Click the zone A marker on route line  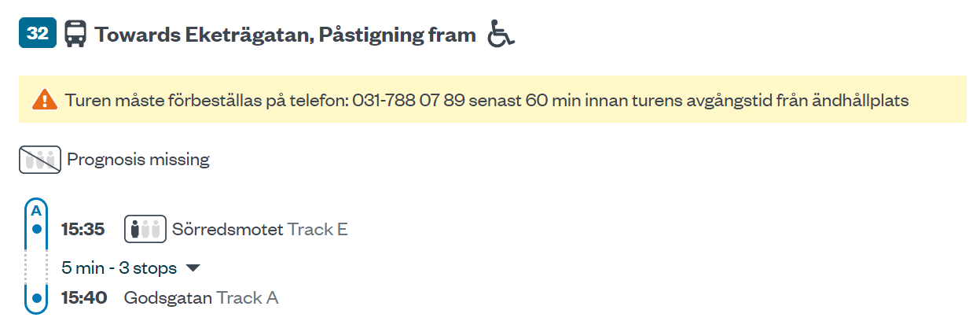(x=36, y=211)
